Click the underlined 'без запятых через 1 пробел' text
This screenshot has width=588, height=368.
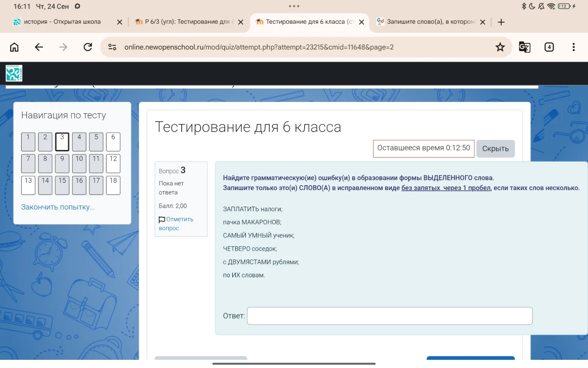point(446,188)
